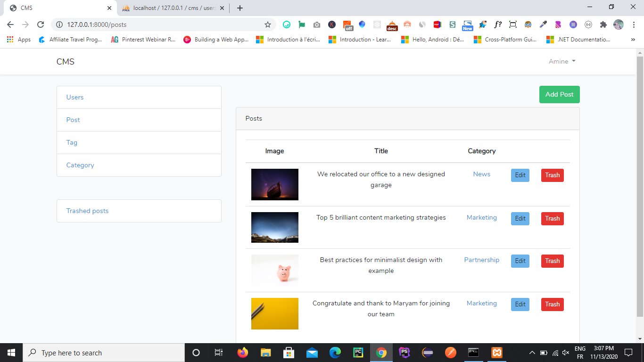
Task: Click the Add Post button
Action: coord(560,94)
